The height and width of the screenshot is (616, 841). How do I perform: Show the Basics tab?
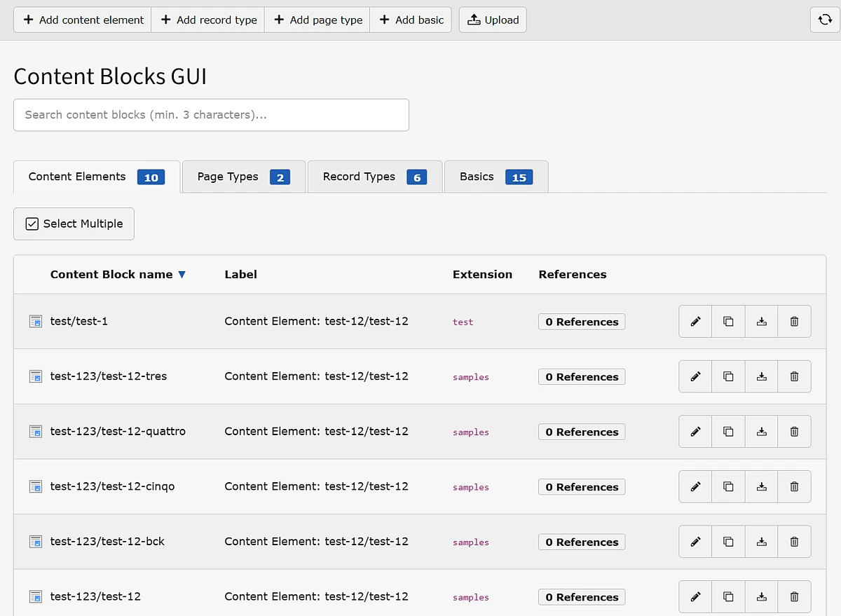[x=495, y=177]
